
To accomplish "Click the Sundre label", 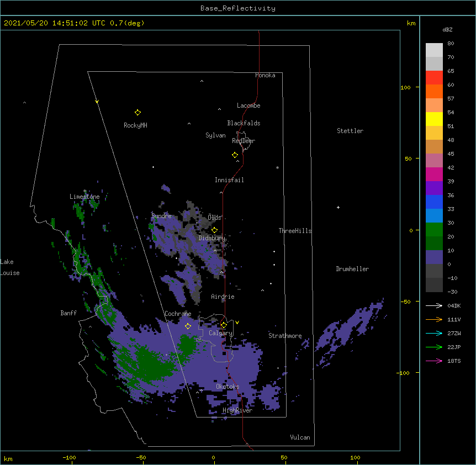I will click(161, 216).
